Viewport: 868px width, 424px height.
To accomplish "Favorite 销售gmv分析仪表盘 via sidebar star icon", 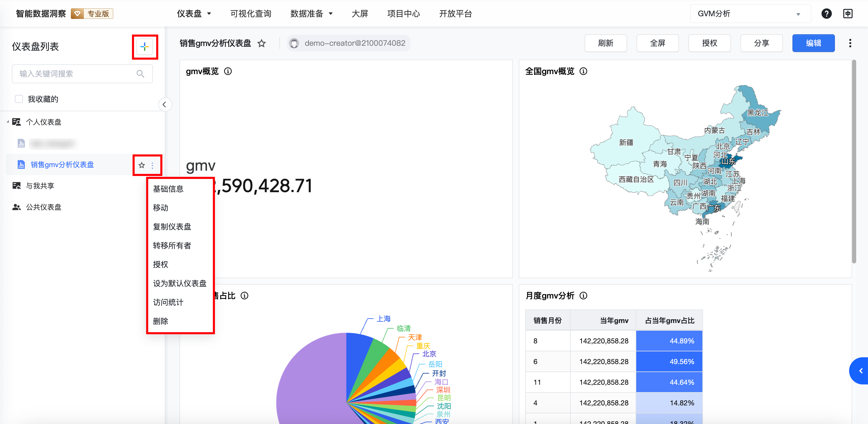I will pos(141,165).
